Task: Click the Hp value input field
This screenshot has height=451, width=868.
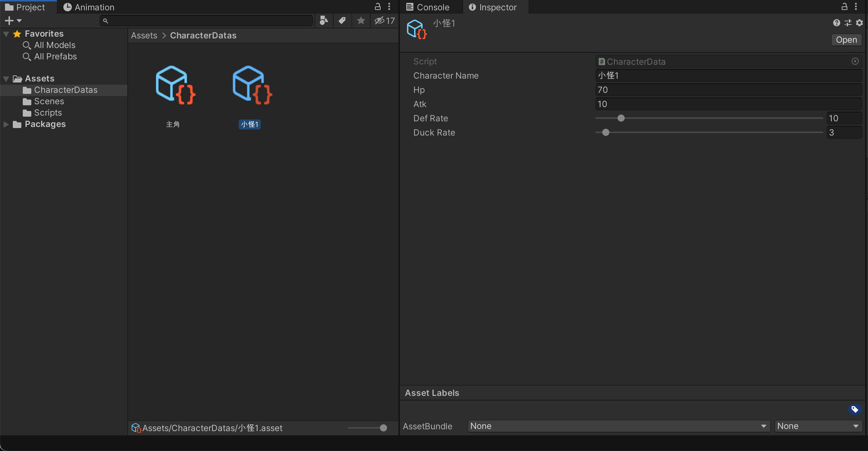Action: (728, 90)
